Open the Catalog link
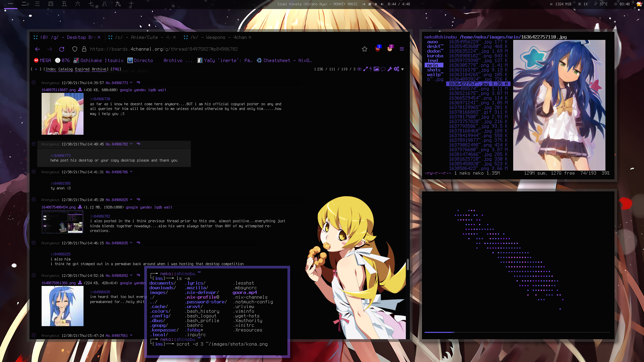Screen dimensions: 644x362 point(65,69)
